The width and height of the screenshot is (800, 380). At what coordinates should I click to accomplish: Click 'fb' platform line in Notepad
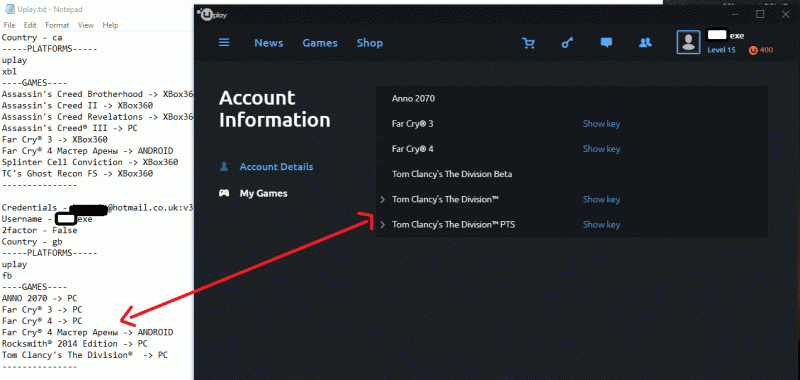pos(6,276)
